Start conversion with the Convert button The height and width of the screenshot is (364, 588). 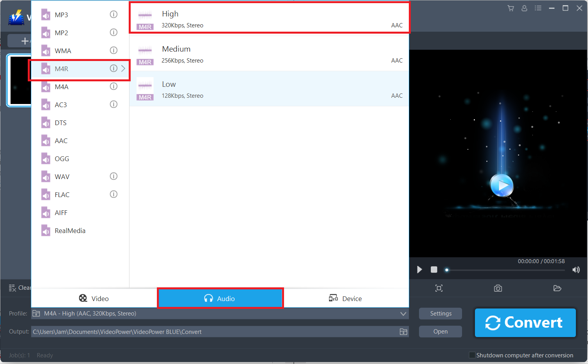click(525, 323)
